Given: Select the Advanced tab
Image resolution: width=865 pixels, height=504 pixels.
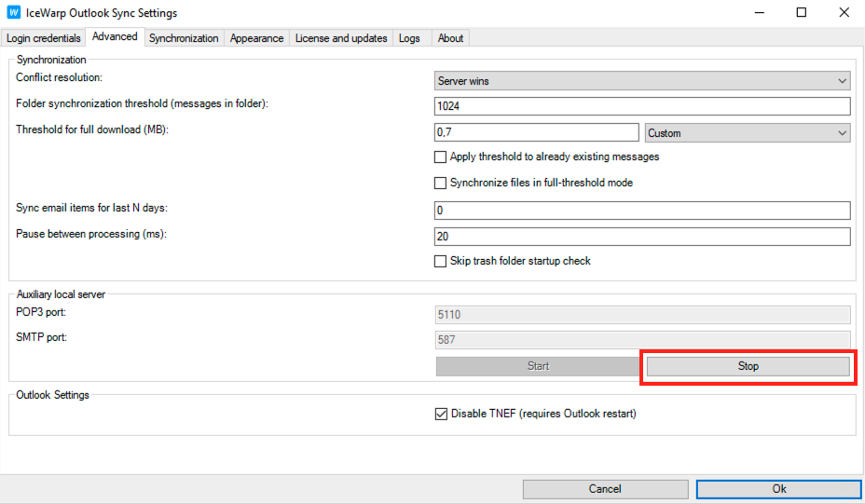Looking at the screenshot, I should click(x=115, y=36).
